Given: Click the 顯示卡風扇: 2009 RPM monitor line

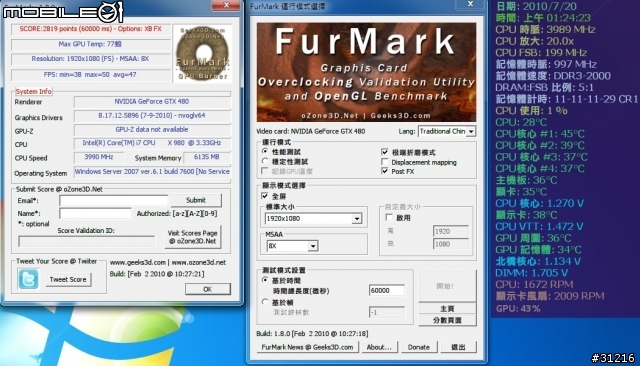Looking at the screenshot, I should pyautogui.click(x=550, y=296).
